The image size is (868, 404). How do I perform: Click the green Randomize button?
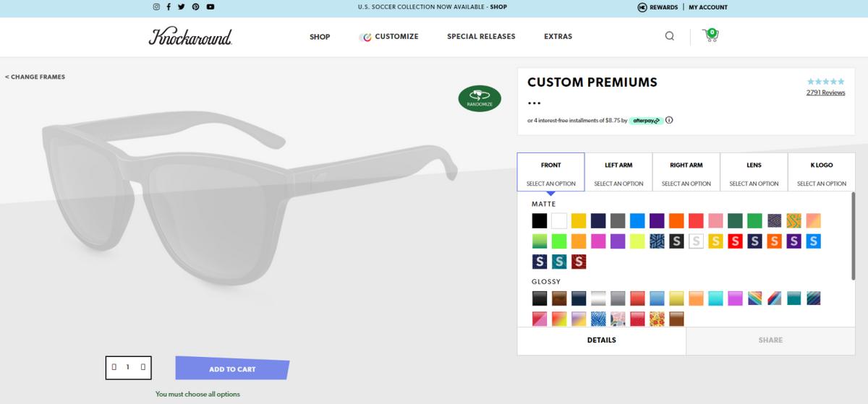[x=479, y=98]
